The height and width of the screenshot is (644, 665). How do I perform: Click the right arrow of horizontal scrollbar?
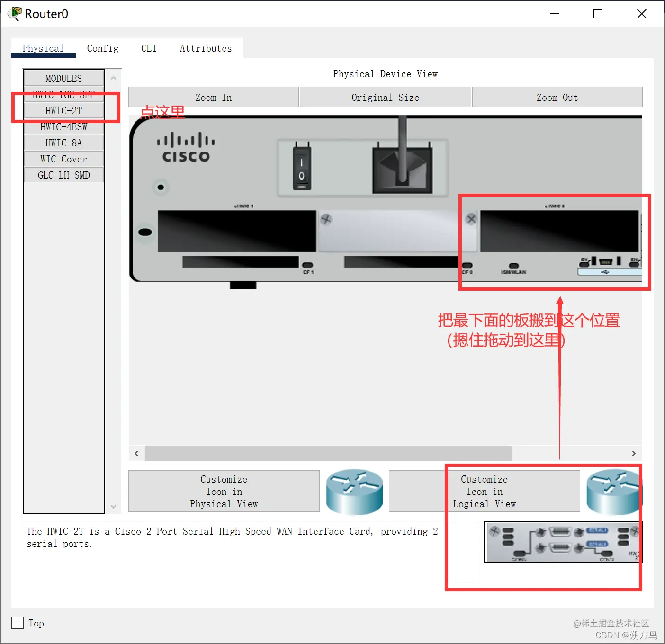634,453
